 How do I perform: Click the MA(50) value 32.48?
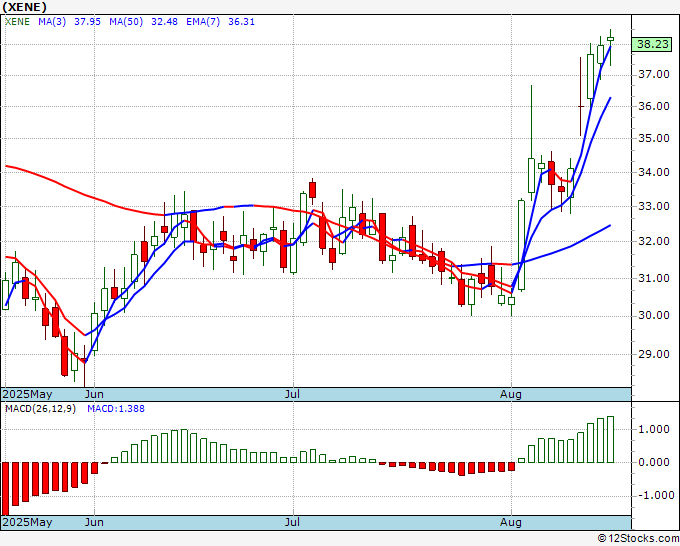tap(164, 22)
